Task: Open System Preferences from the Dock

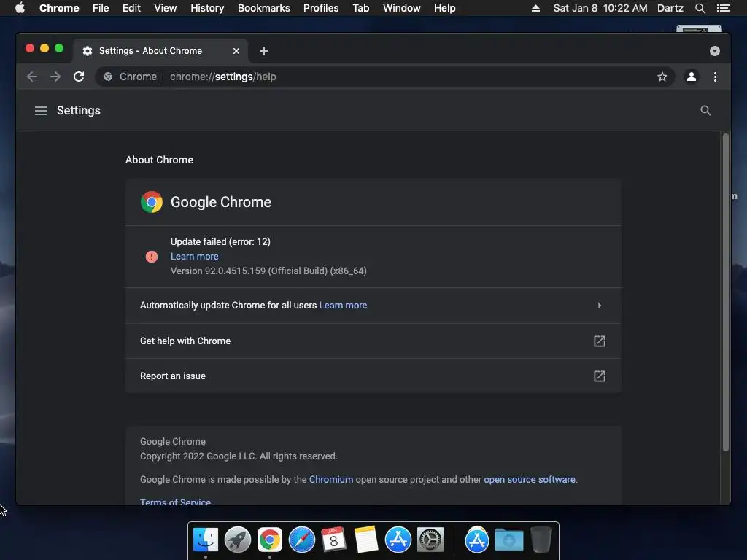Action: [x=430, y=540]
